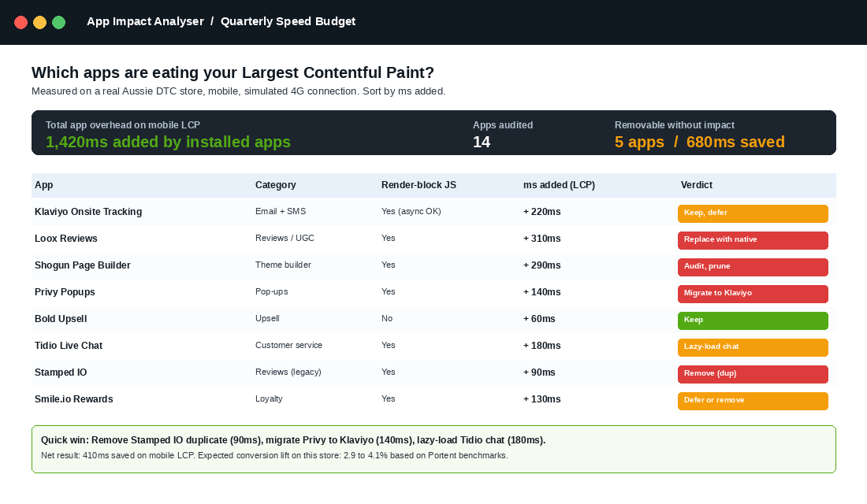Screen dimensions: 867x504
Task: Click the Yes (async OK) cell
Action: [411, 211]
